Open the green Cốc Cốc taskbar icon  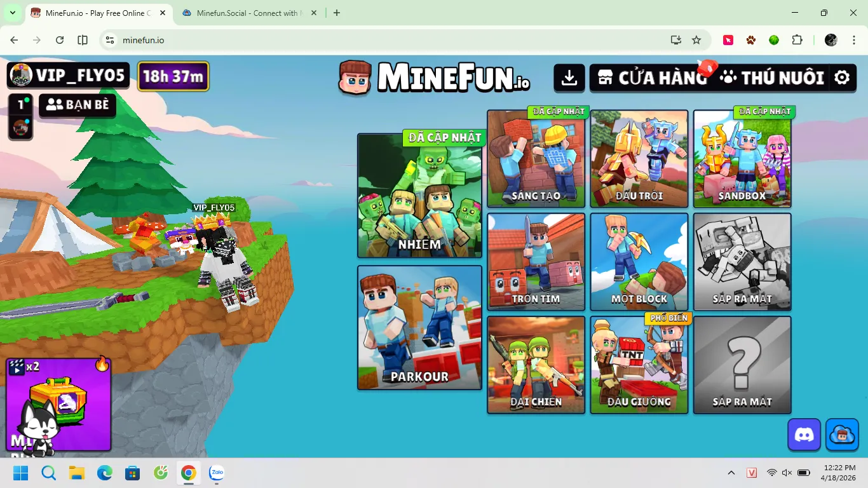pyautogui.click(x=160, y=473)
